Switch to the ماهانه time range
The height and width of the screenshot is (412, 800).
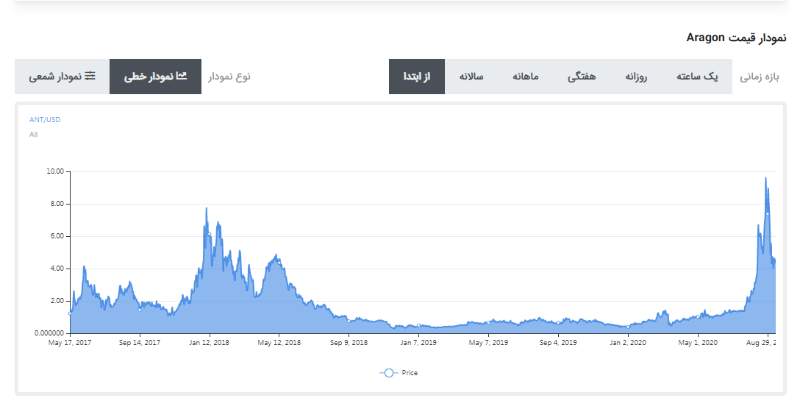pos(527,77)
